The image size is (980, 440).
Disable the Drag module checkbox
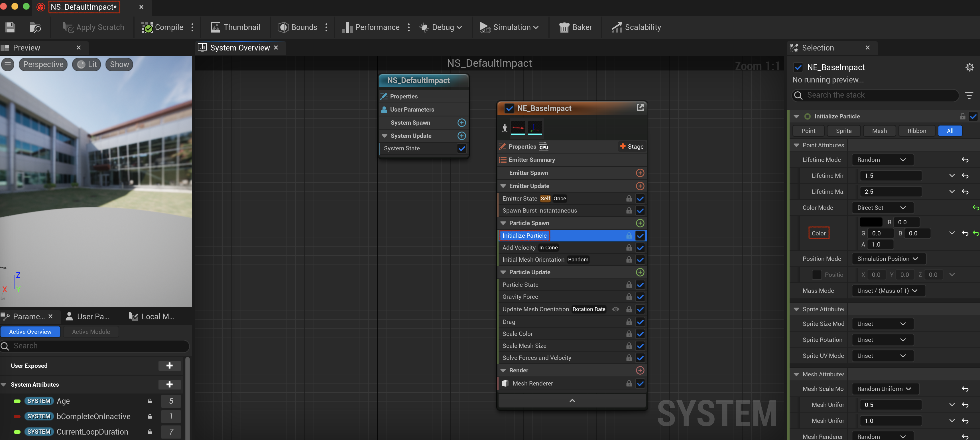click(x=640, y=322)
